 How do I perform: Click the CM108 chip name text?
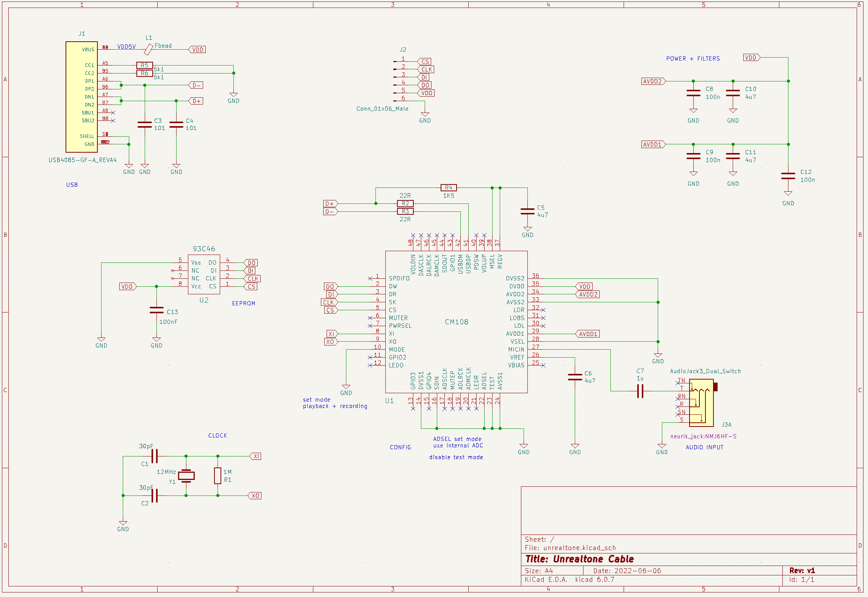pos(457,322)
